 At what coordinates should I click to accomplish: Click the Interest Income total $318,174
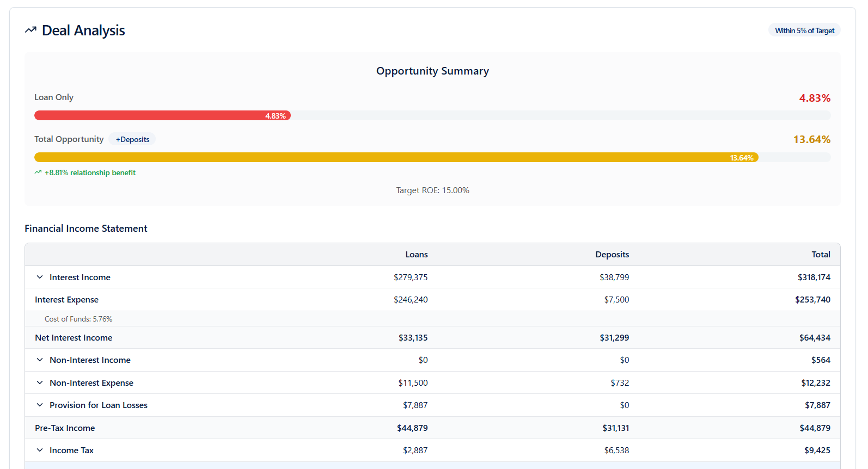[x=814, y=277]
